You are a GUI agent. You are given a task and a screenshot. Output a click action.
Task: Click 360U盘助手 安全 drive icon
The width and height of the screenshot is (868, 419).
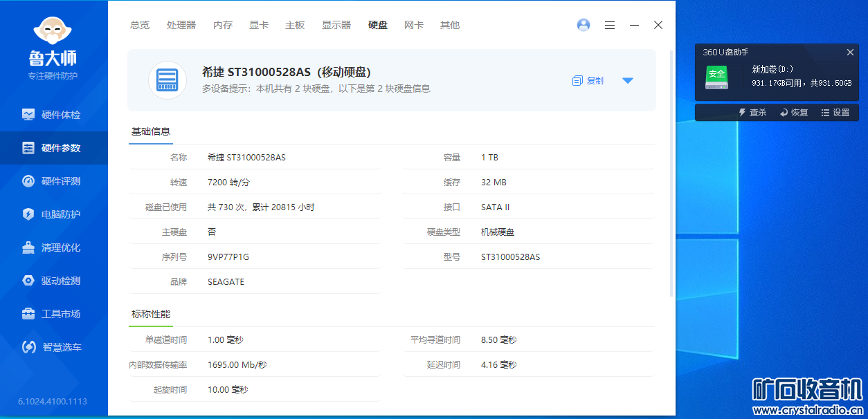coord(716,77)
